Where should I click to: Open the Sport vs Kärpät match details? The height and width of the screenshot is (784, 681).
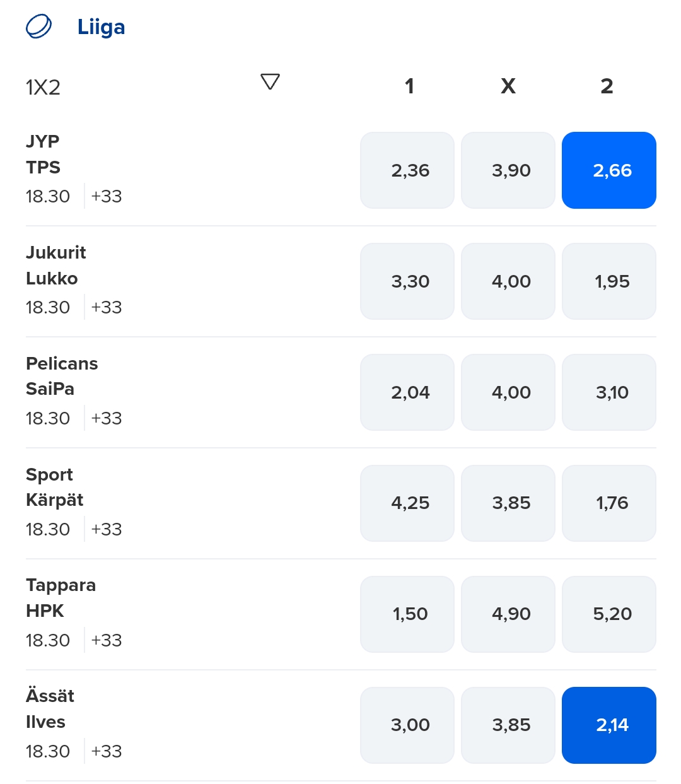click(x=54, y=487)
